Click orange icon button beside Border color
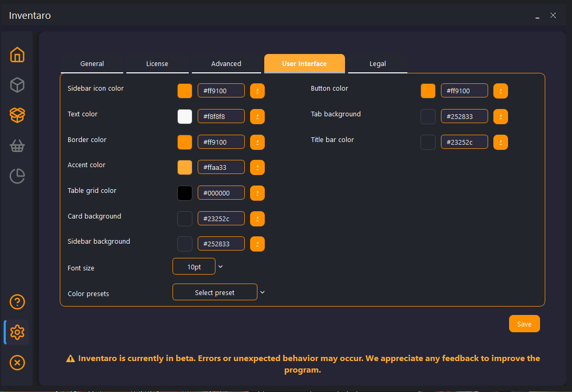The width and height of the screenshot is (572, 392). [x=257, y=142]
